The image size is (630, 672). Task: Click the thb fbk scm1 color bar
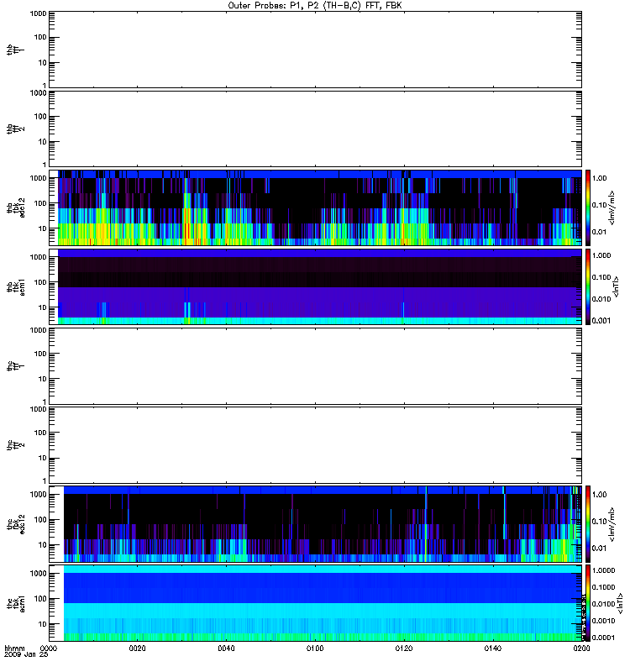click(x=588, y=287)
